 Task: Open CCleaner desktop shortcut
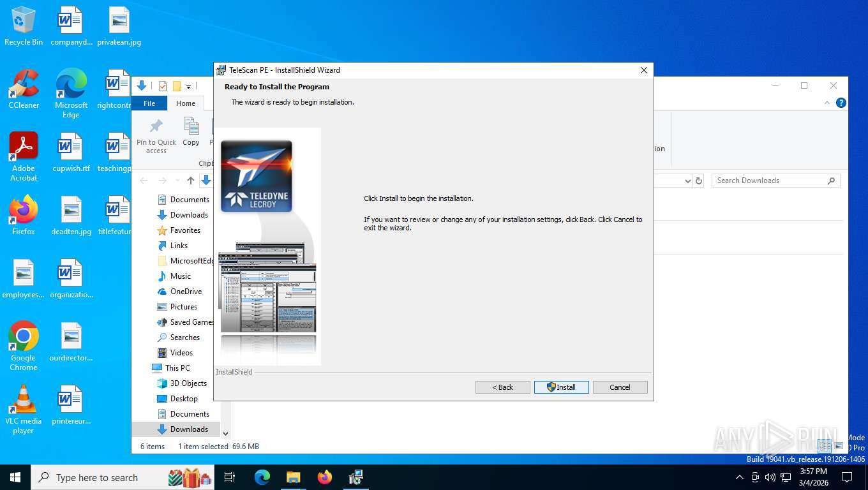[x=24, y=89]
